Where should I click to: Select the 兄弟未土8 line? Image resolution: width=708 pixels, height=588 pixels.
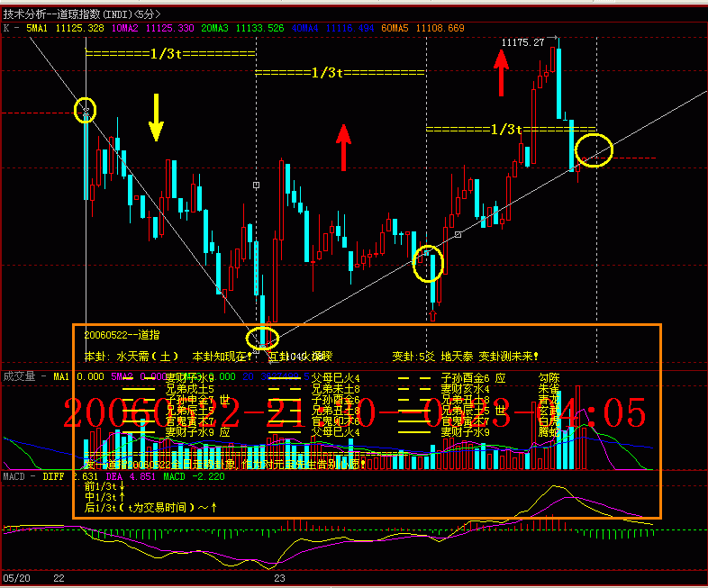point(335,388)
